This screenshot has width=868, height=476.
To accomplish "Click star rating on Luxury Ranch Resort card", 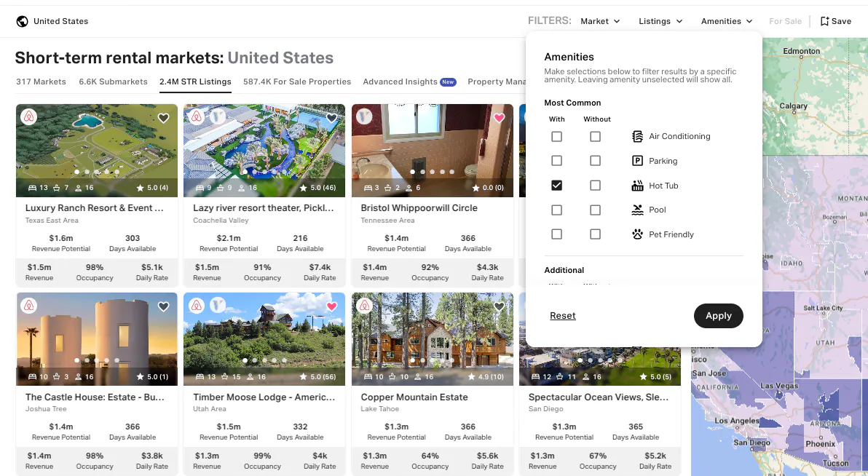I will [152, 188].
